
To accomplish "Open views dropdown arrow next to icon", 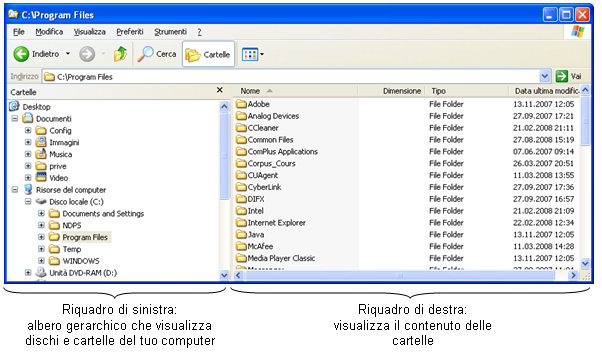I will (x=262, y=55).
